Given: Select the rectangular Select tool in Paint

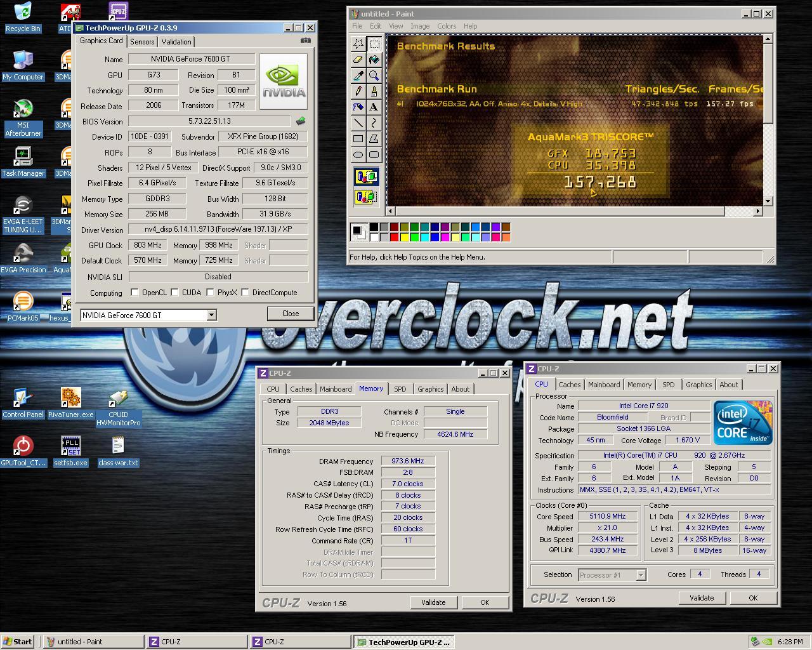Looking at the screenshot, I should (374, 44).
